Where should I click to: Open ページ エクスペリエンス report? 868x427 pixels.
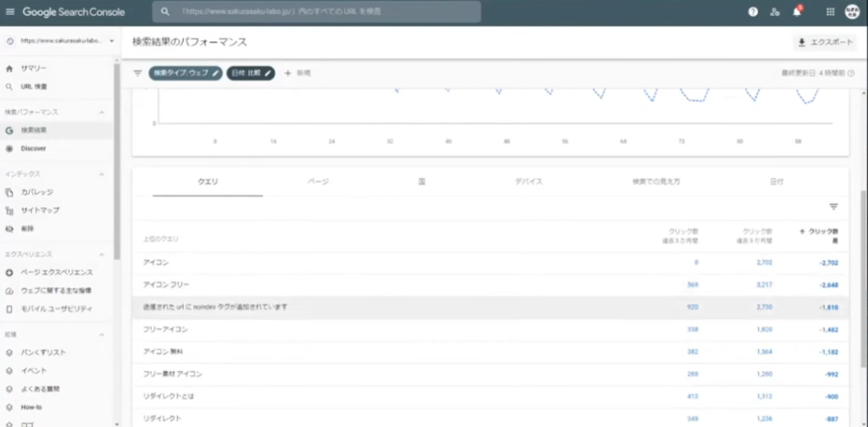coord(56,273)
